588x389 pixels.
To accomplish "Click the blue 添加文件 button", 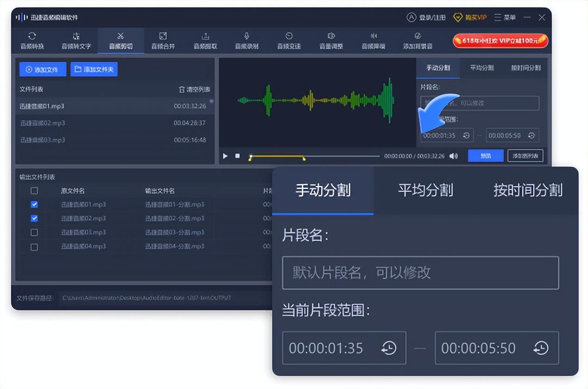I will [x=43, y=69].
